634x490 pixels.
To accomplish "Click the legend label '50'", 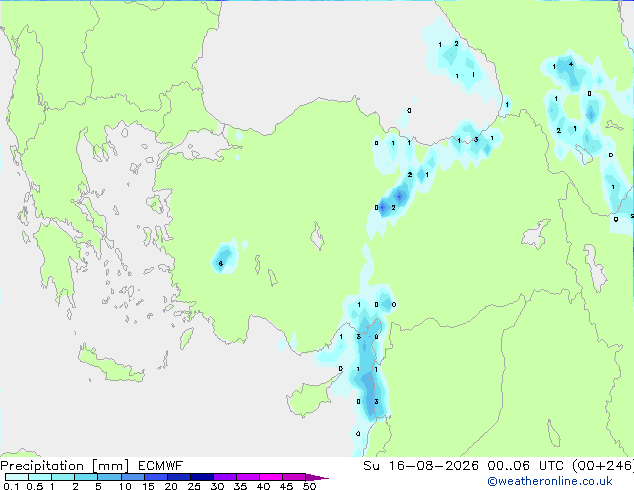I will point(309,486).
